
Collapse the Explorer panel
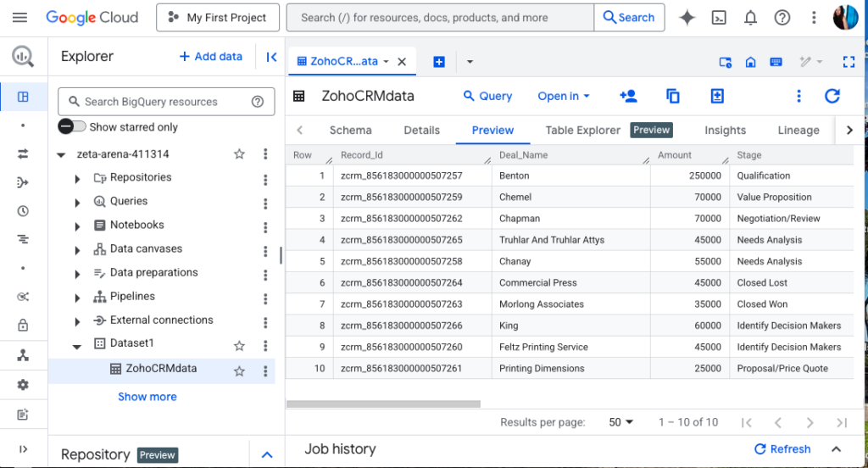click(271, 57)
